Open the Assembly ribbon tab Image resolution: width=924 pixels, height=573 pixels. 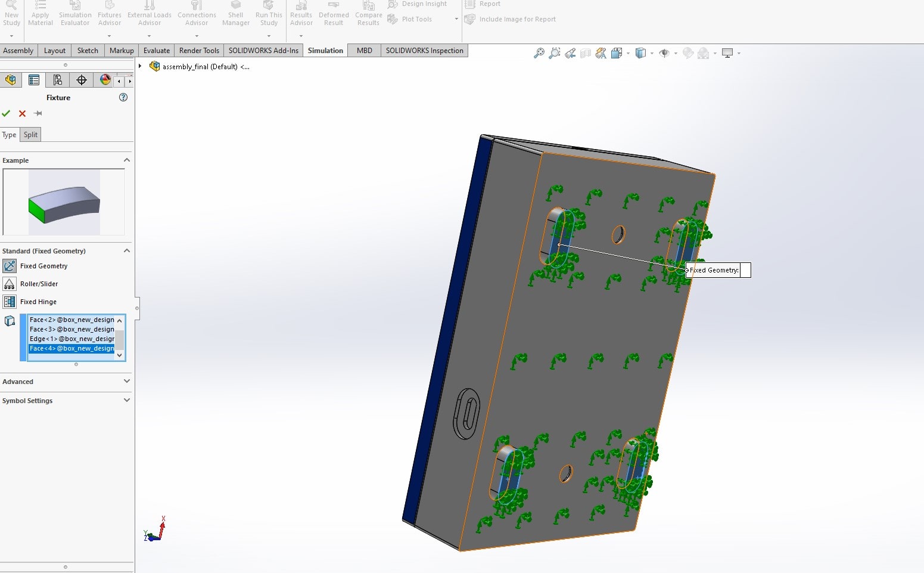(x=18, y=51)
